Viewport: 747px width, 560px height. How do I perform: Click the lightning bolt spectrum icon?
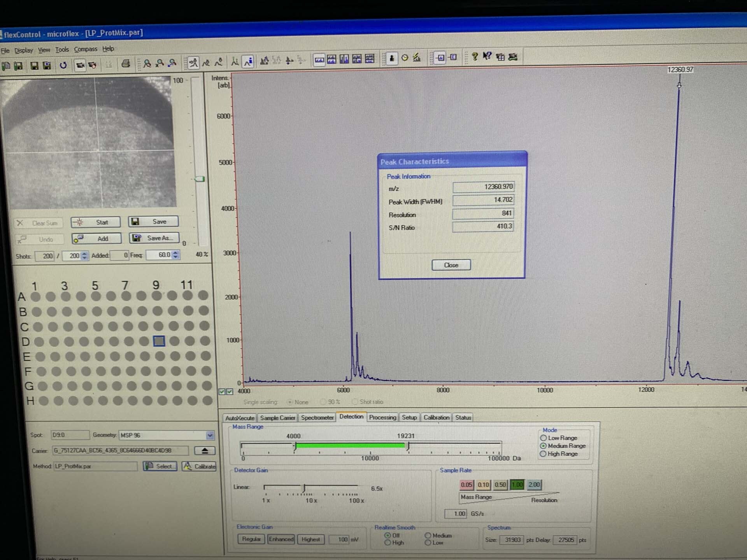click(x=417, y=58)
